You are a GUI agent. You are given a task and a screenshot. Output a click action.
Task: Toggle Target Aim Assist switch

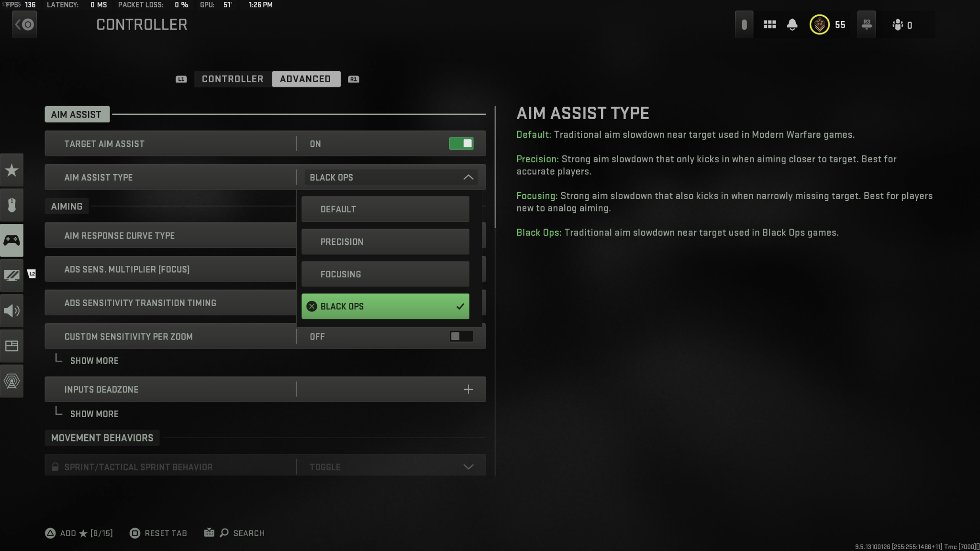click(x=461, y=143)
